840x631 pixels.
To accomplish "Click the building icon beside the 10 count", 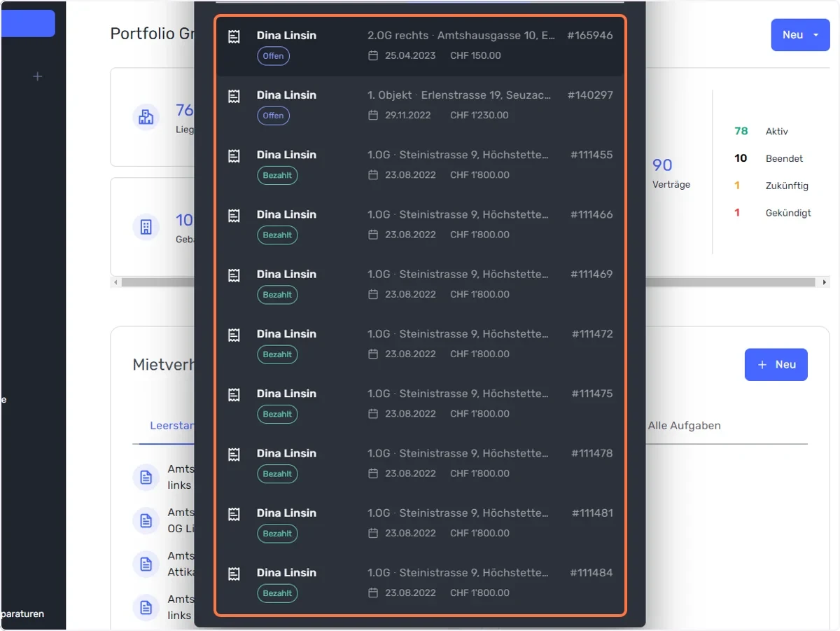I will [146, 227].
